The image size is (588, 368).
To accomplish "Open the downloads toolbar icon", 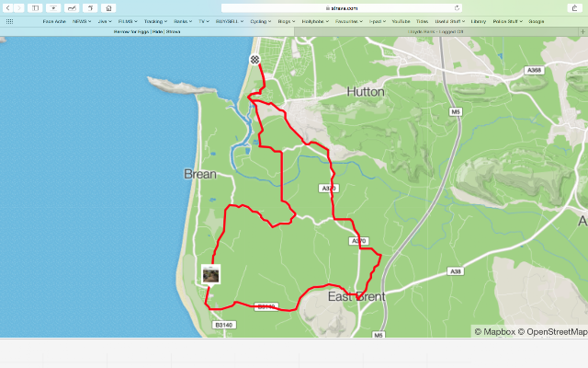I will pyautogui.click(x=53, y=8).
